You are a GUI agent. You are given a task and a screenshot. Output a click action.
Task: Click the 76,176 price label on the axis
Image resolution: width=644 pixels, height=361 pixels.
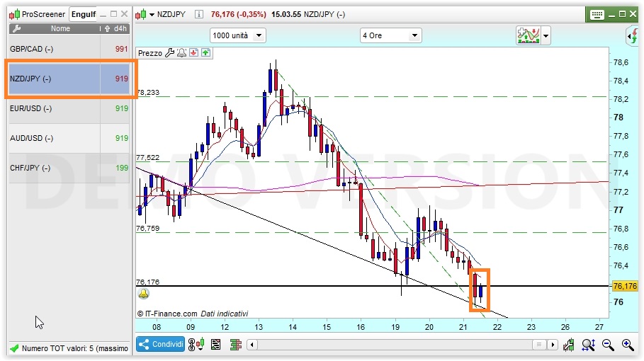[625, 286]
